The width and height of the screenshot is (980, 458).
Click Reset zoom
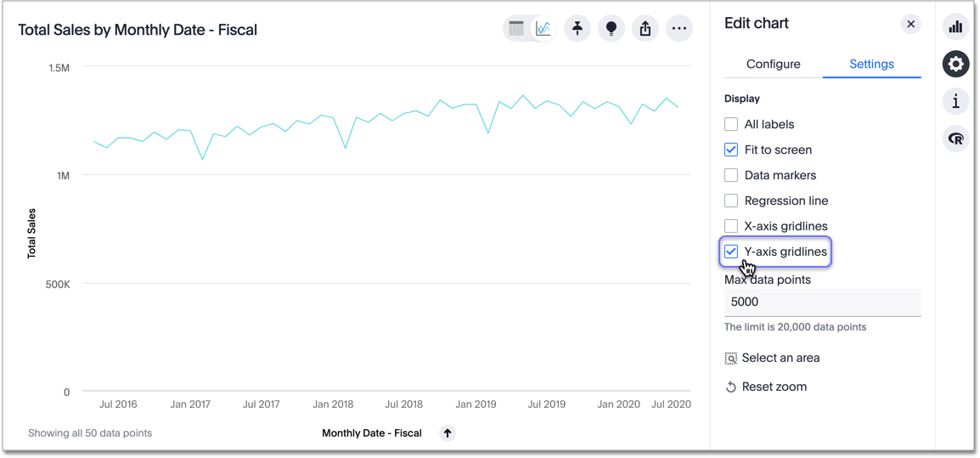(x=765, y=387)
